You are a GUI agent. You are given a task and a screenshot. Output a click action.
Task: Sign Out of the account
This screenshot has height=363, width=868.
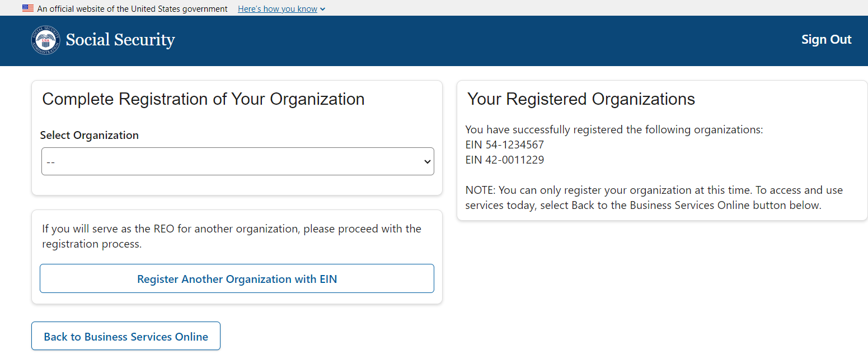[x=826, y=40]
